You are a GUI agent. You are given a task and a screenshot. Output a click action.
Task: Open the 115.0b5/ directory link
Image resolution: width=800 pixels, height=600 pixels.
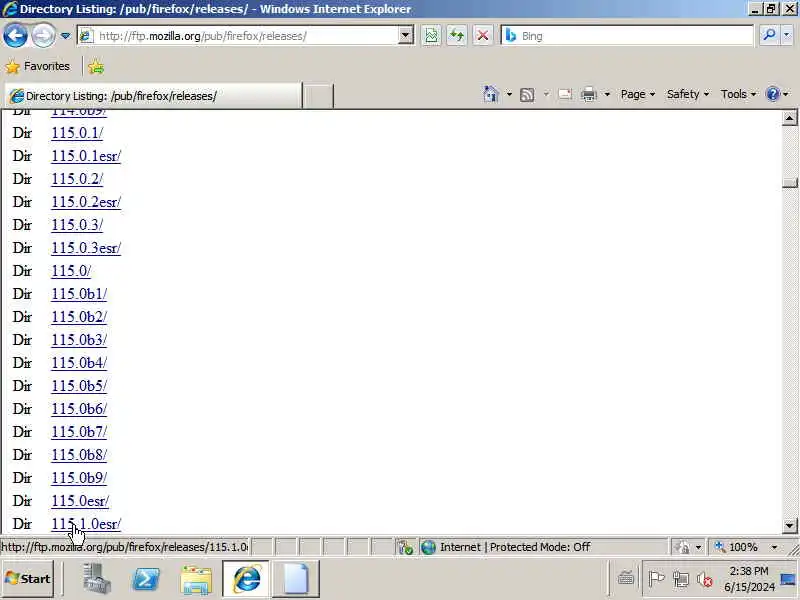(x=79, y=385)
